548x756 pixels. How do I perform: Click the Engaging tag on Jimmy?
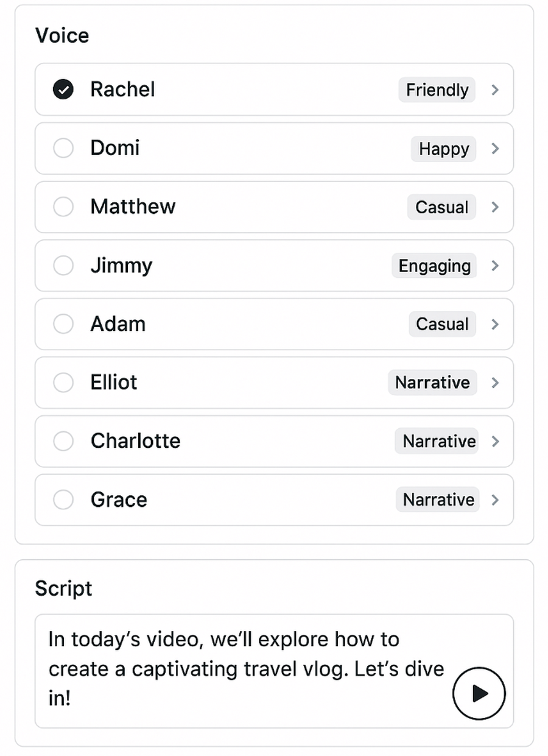pos(434,266)
